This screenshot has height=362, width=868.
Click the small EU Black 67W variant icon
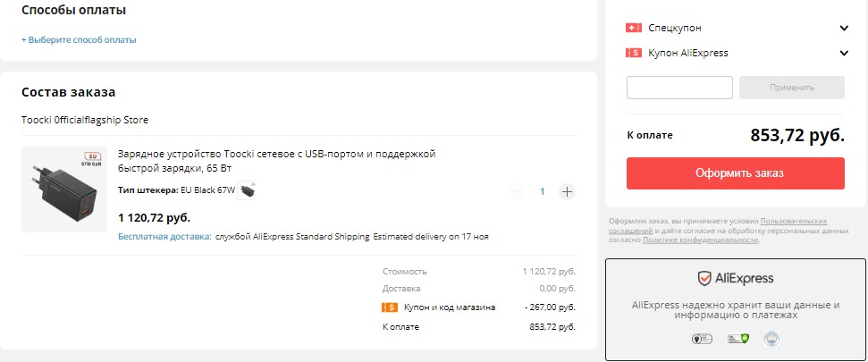[248, 190]
